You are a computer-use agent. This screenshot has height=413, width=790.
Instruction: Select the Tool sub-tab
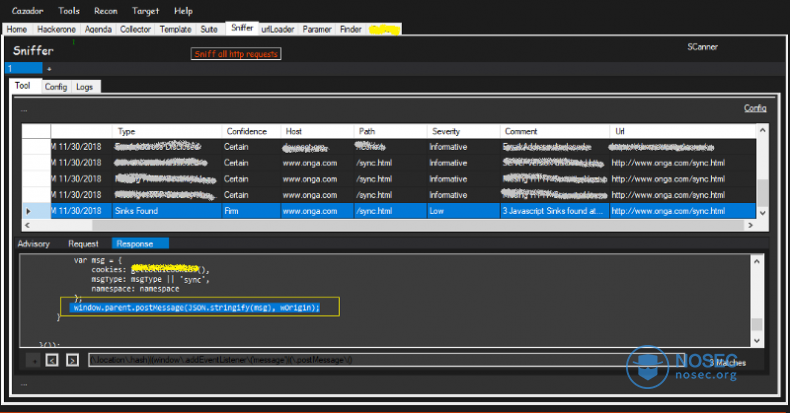(23, 86)
